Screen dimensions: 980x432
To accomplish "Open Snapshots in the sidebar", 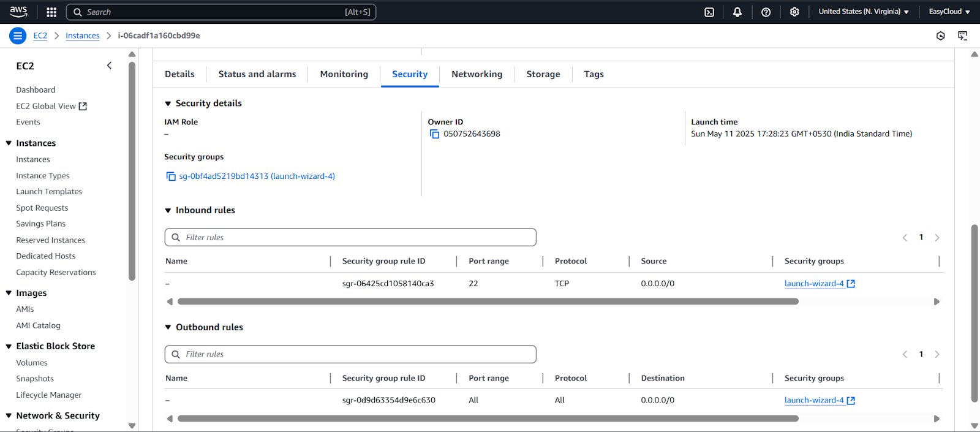I will pyautogui.click(x=35, y=379).
